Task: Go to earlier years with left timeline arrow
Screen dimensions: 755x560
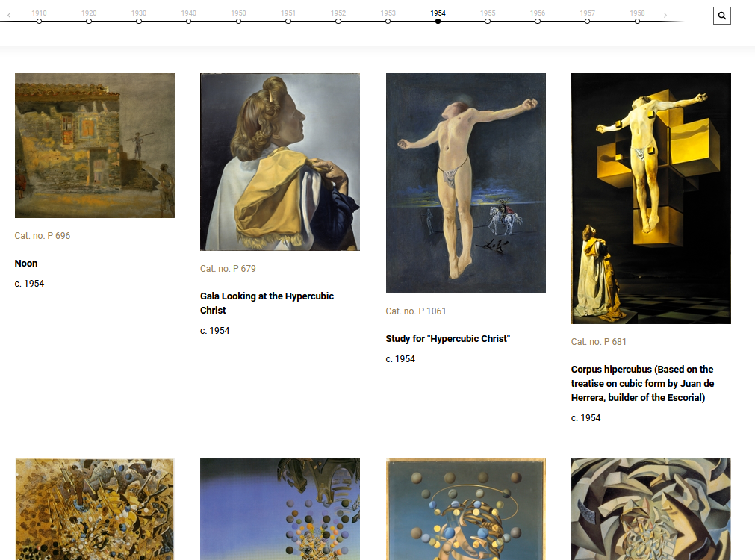Action: pyautogui.click(x=9, y=16)
